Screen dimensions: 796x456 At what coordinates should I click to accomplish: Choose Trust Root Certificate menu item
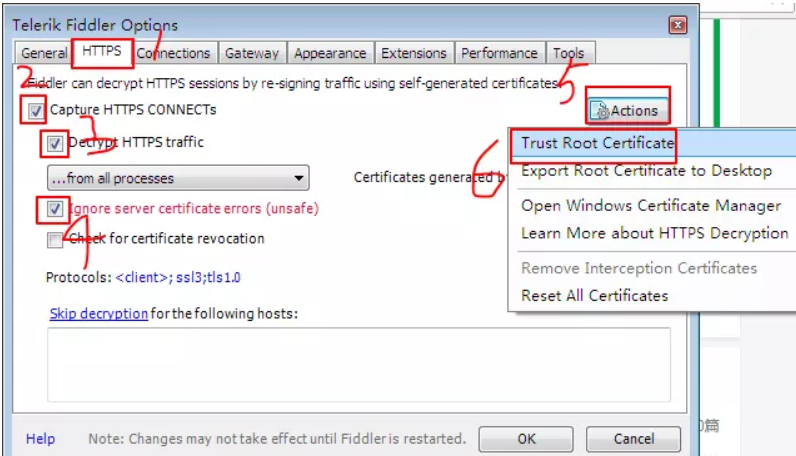pos(652,143)
